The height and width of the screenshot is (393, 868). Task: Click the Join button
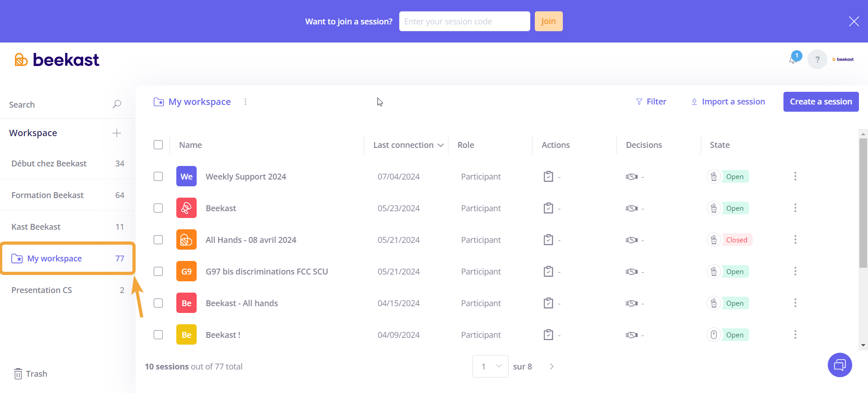click(x=548, y=21)
